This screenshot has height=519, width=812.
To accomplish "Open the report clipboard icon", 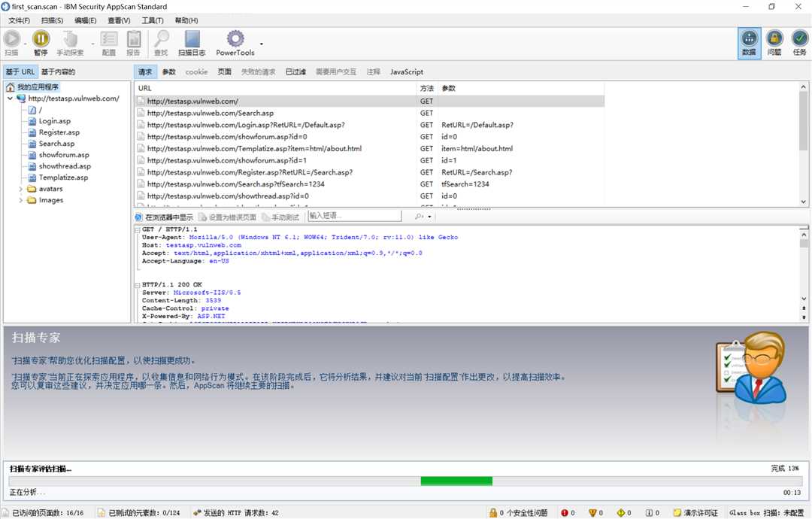I will [134, 39].
